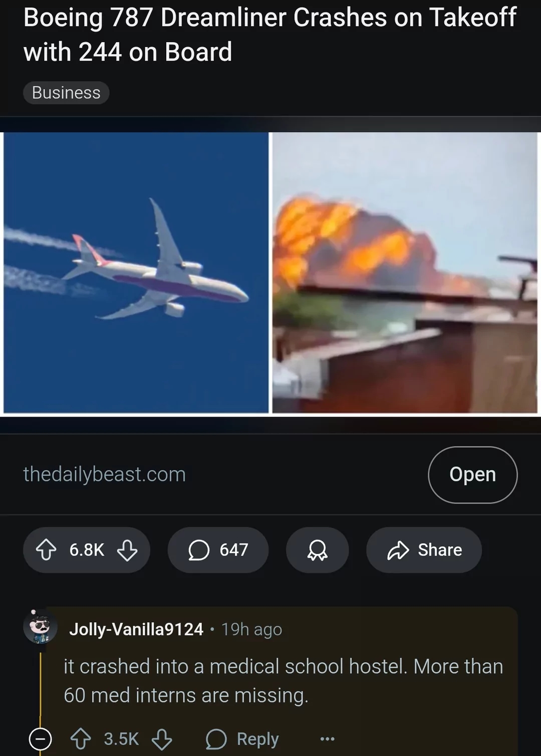The width and height of the screenshot is (541, 756).
Task: Collapse Jolly-Vanilla9124's comment thread
Action: (x=40, y=738)
